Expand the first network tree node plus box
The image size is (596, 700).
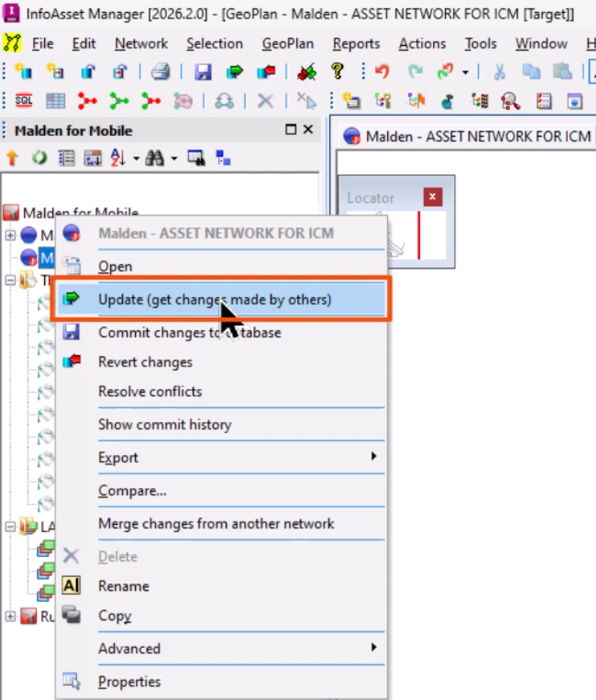(10, 235)
